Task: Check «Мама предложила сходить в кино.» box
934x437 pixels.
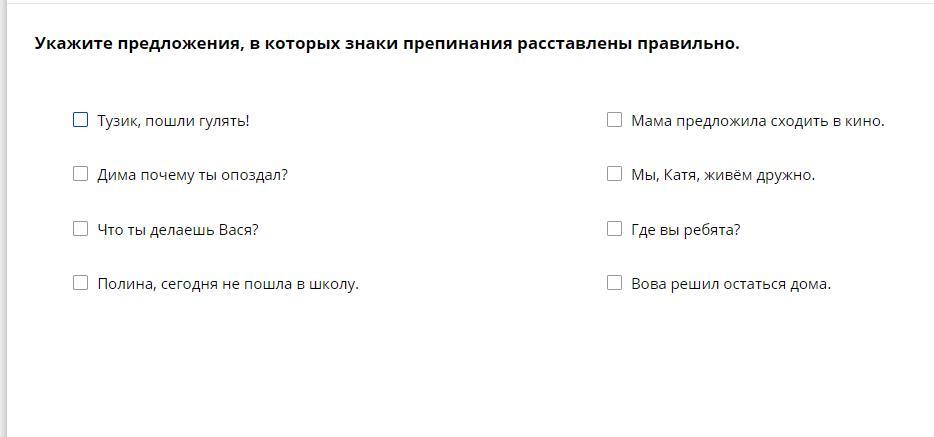Action: 614,120
